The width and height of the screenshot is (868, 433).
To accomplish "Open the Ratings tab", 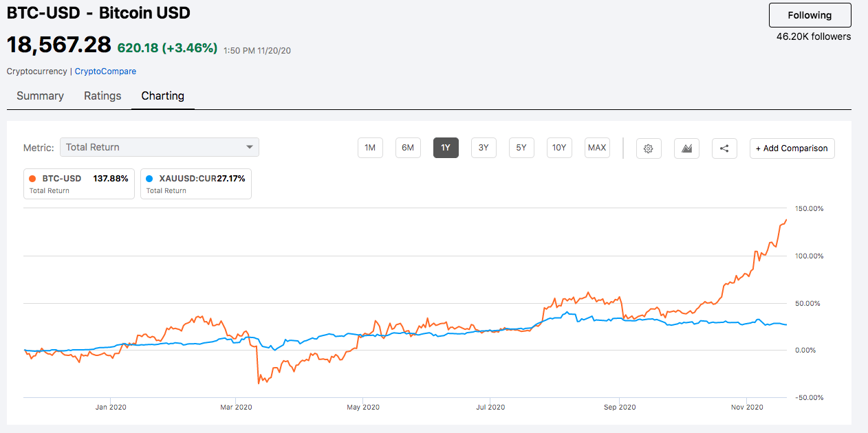I will tap(102, 96).
